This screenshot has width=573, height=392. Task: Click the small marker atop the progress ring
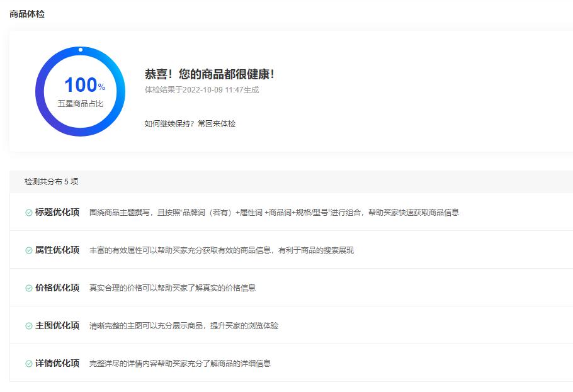[x=80, y=48]
